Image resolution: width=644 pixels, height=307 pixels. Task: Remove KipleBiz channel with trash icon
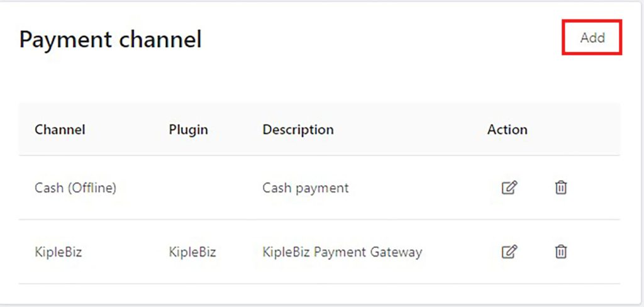[x=560, y=252]
